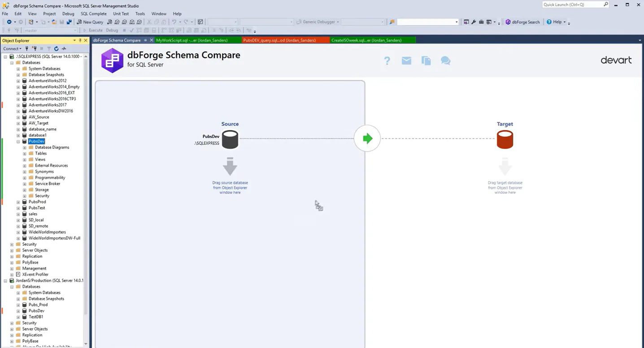Open the File menu
Screen dimensions: 644x348
click(x=5, y=14)
